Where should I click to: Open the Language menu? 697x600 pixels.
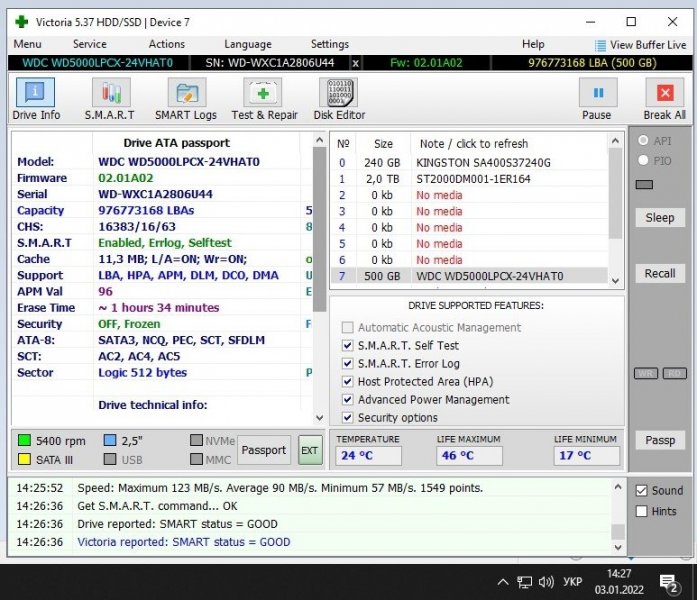click(247, 44)
